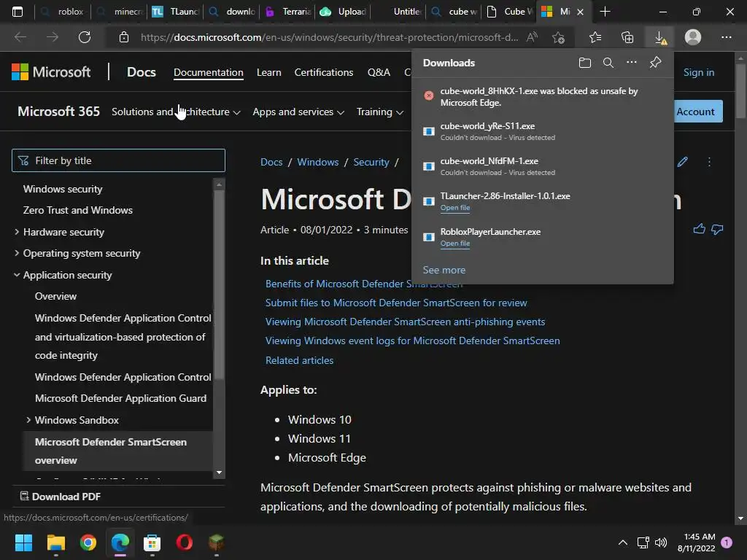This screenshot has width=747, height=560.
Task: Open volume control in system tray
Action: tap(661, 542)
